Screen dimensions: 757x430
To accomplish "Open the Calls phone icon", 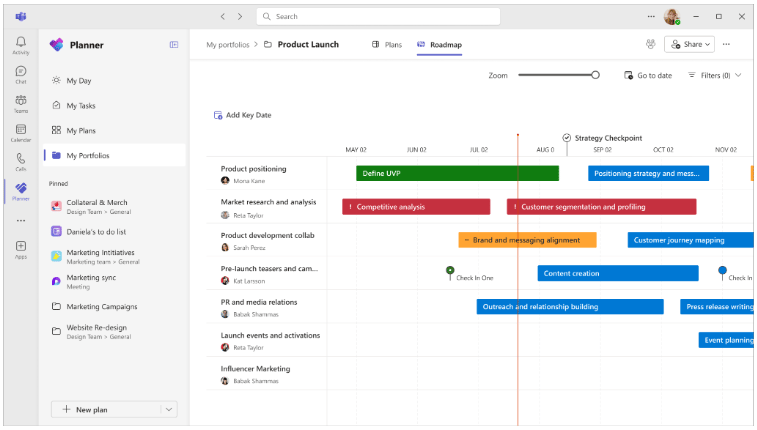I will click(21, 158).
